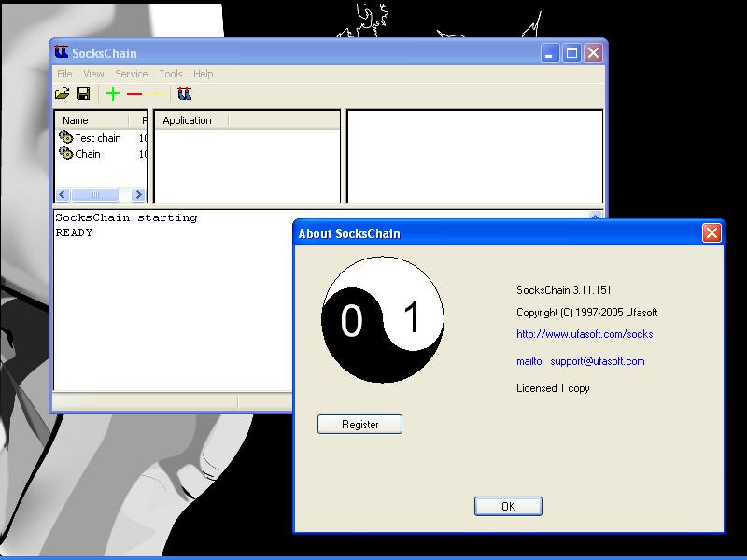Minimize the SocksChain main window

[x=549, y=53]
